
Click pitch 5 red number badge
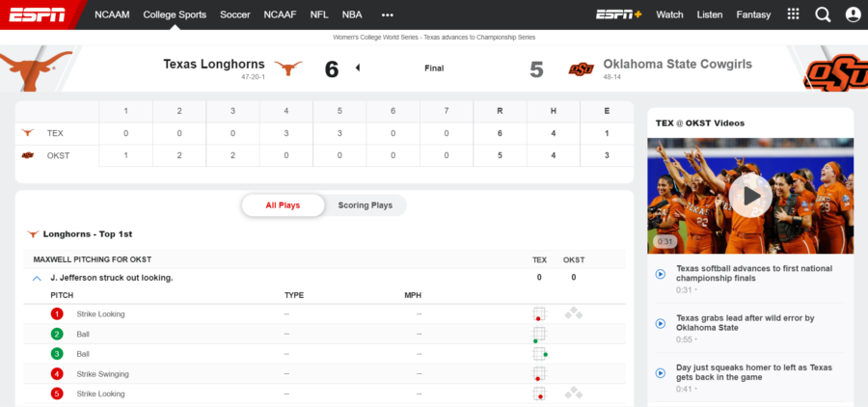tap(57, 393)
